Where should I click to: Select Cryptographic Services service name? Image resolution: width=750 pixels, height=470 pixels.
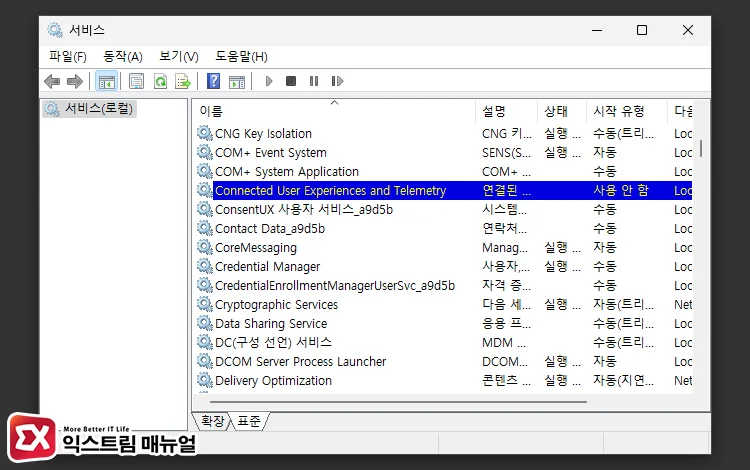point(276,305)
